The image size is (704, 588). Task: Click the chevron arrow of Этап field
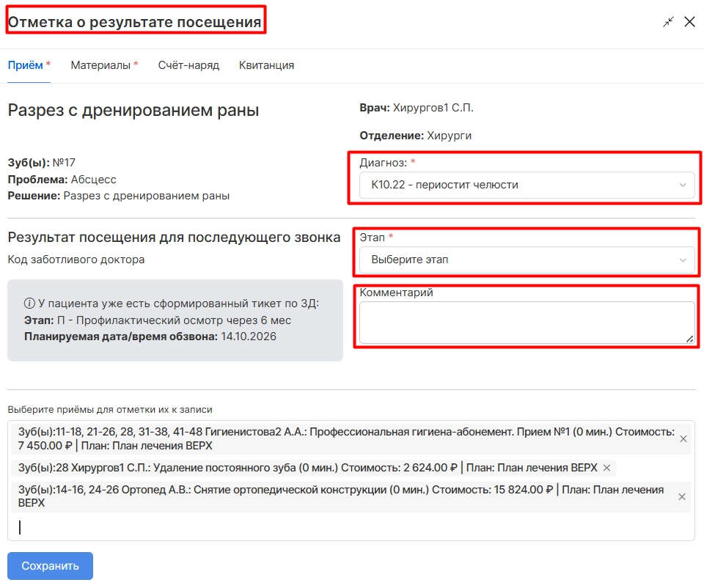[x=683, y=260]
